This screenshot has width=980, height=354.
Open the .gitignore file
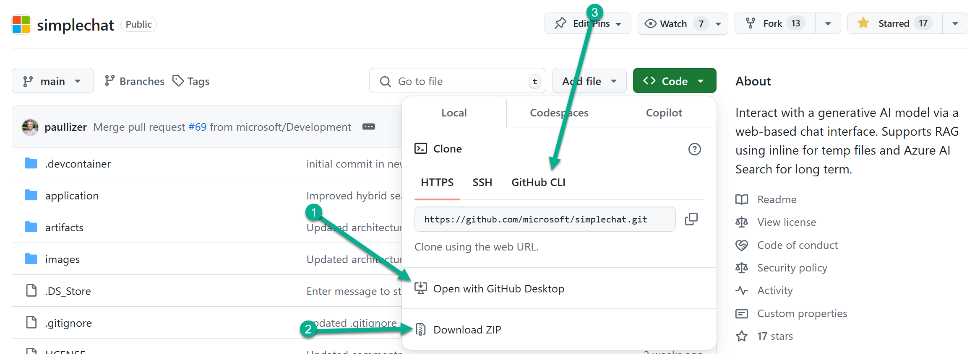[x=68, y=323]
